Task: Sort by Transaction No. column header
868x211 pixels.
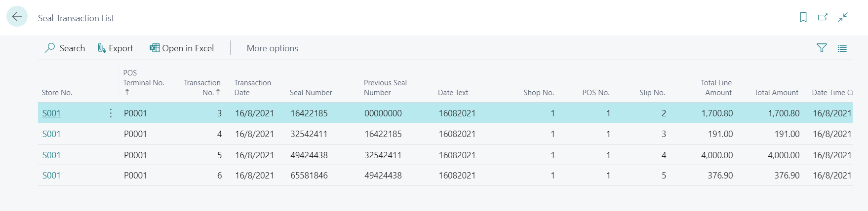Action: pyautogui.click(x=202, y=87)
